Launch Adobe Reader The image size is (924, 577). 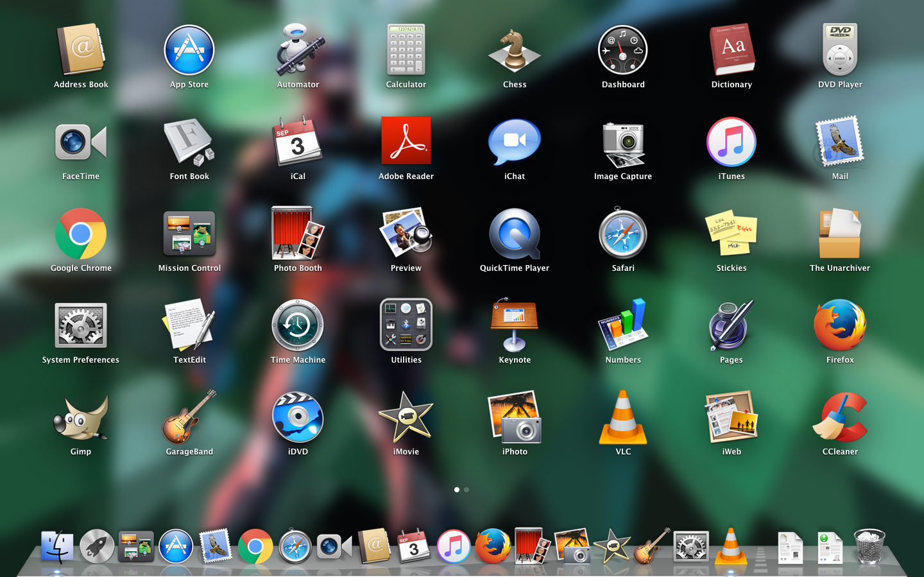406,141
